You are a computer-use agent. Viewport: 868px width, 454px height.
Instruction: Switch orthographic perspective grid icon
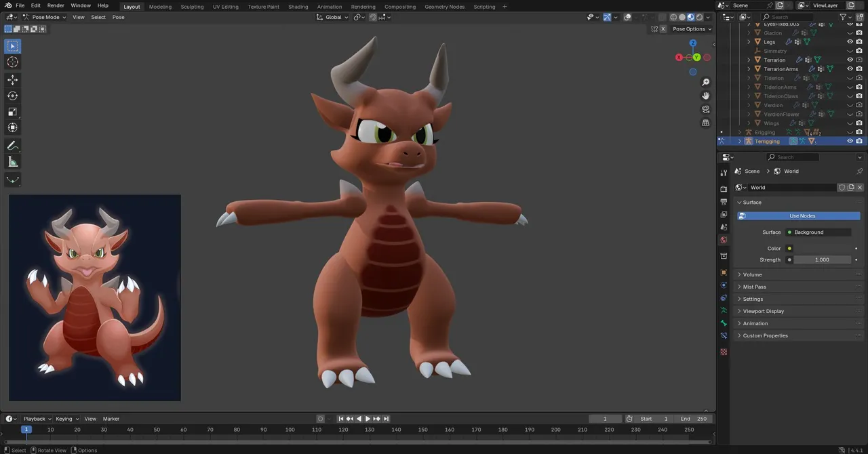coord(706,123)
